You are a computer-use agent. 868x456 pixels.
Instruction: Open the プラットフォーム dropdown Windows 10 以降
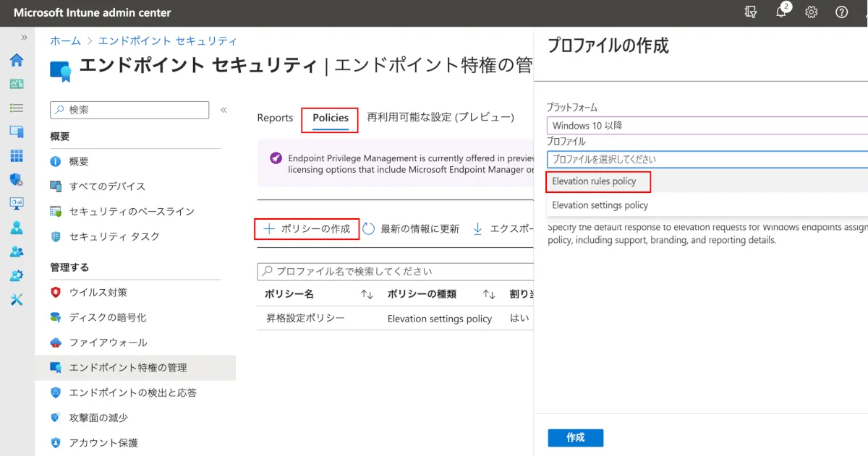[x=707, y=125]
